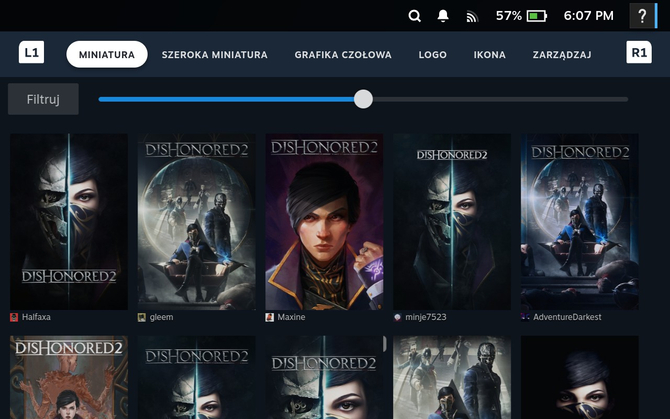Switch to Szeroka Miniatura tab
Image resolution: width=670 pixels, height=419 pixels.
(215, 55)
